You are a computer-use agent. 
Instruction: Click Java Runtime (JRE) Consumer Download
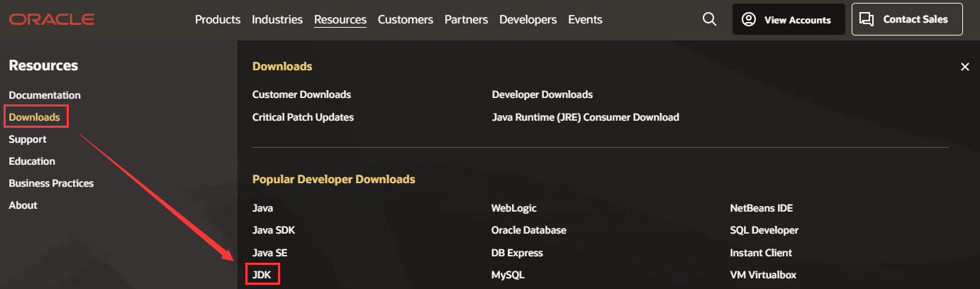(x=585, y=117)
